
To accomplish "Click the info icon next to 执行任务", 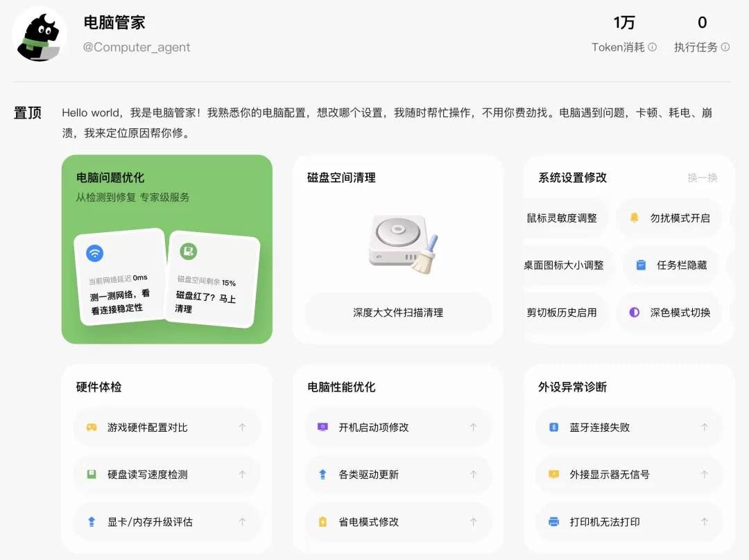I will pyautogui.click(x=725, y=47).
